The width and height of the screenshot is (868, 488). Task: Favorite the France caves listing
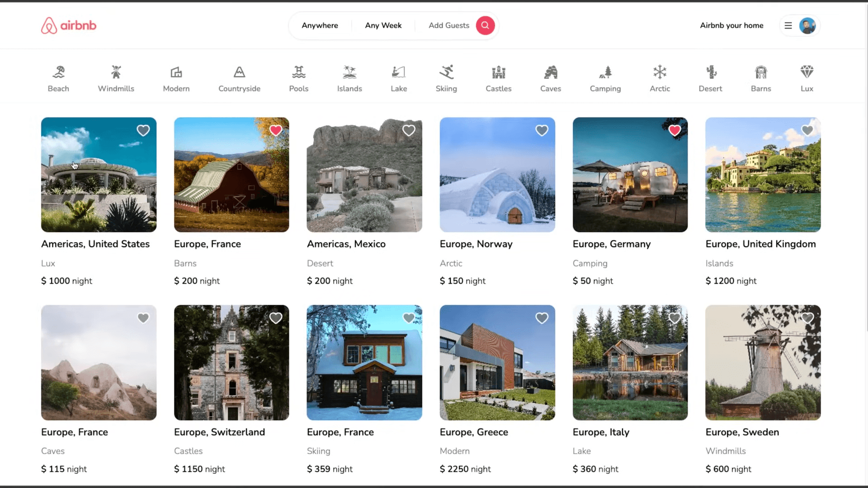tap(143, 318)
